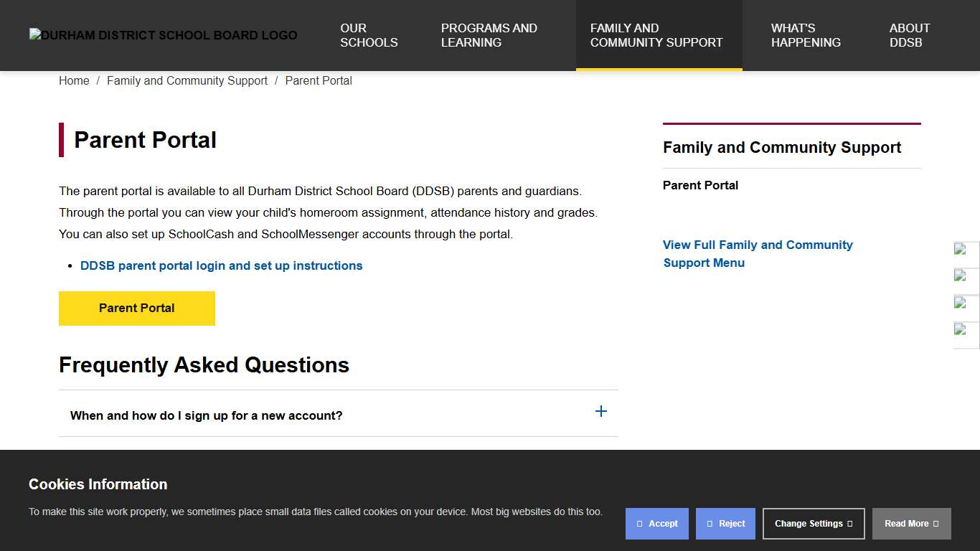The image size is (980, 551).
Task: Open the Programs and Learning menu
Action: pyautogui.click(x=489, y=35)
